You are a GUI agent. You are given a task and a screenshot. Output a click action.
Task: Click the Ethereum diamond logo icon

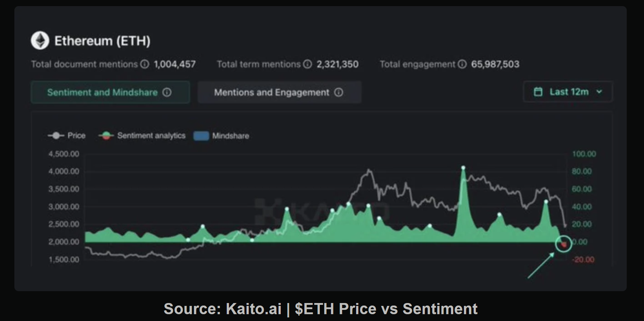click(x=40, y=41)
